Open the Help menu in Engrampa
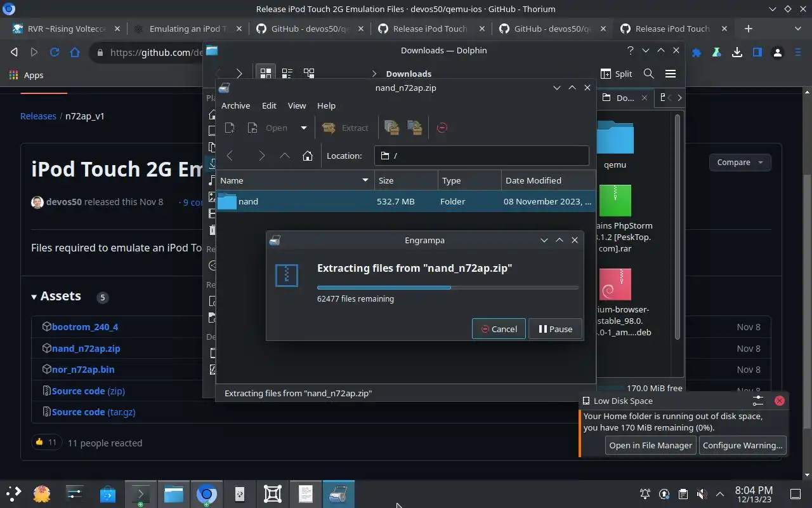The height and width of the screenshot is (508, 812). click(x=326, y=105)
